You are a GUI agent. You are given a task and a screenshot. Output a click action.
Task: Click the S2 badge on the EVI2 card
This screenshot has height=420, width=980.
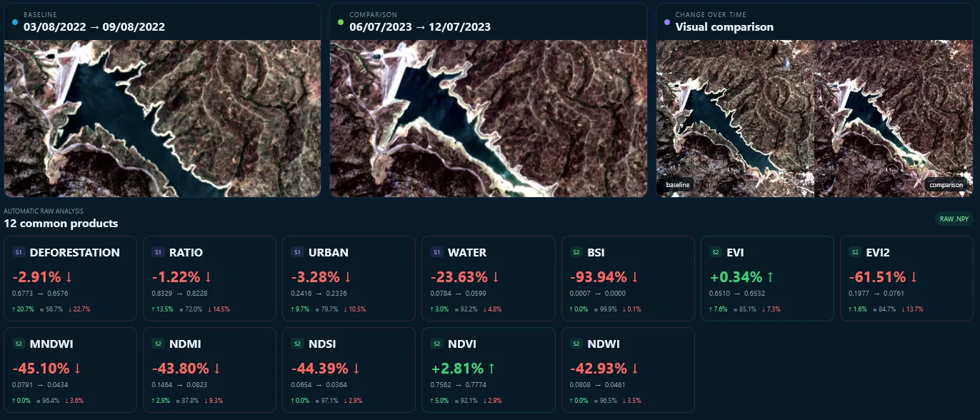tap(856, 252)
